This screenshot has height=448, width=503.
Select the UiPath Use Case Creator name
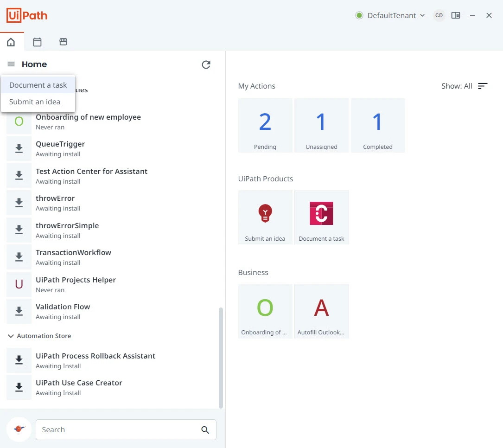tap(79, 383)
